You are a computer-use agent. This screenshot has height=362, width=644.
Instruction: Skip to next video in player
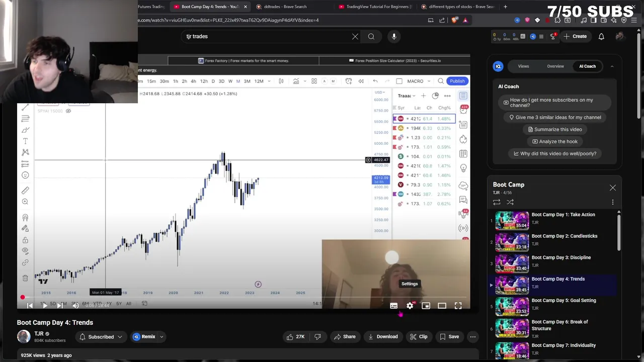pyautogui.click(x=60, y=305)
